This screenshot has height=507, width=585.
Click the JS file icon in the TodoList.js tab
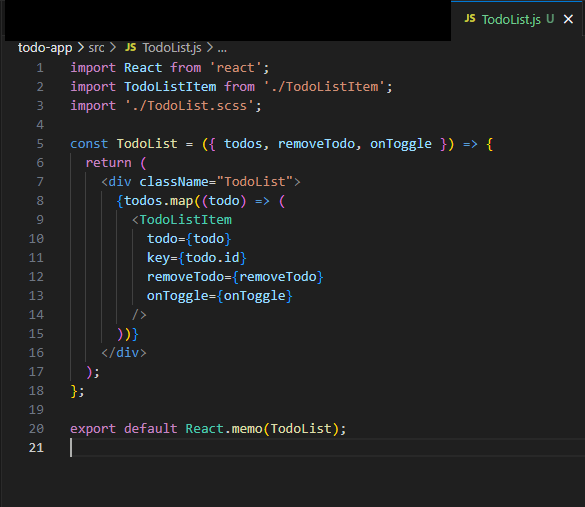(470, 18)
